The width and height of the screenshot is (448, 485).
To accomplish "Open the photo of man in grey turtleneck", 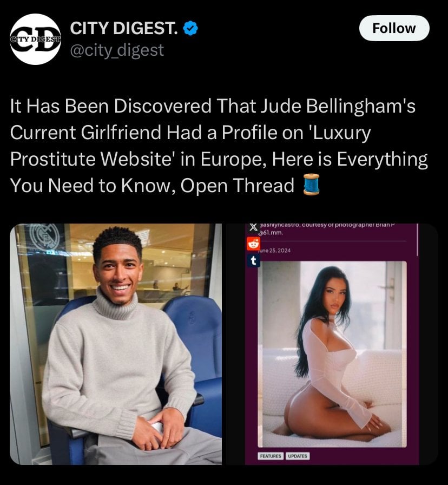I will 116,344.
